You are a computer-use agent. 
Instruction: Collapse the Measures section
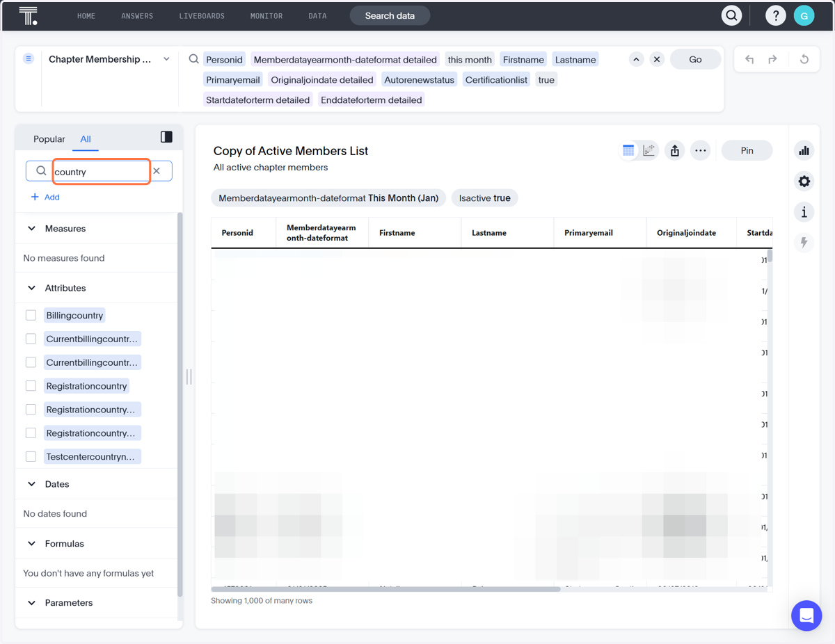(31, 228)
